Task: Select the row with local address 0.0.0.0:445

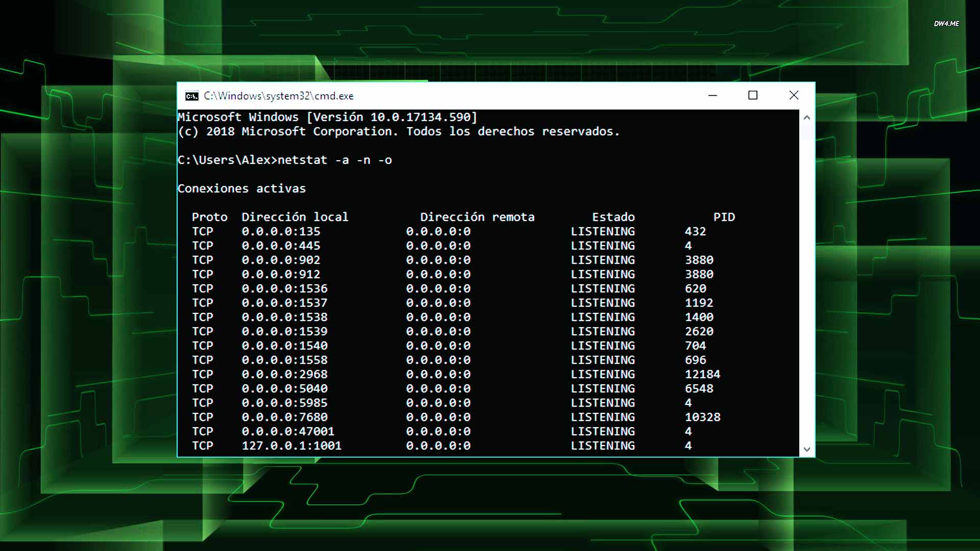Action: (281, 245)
